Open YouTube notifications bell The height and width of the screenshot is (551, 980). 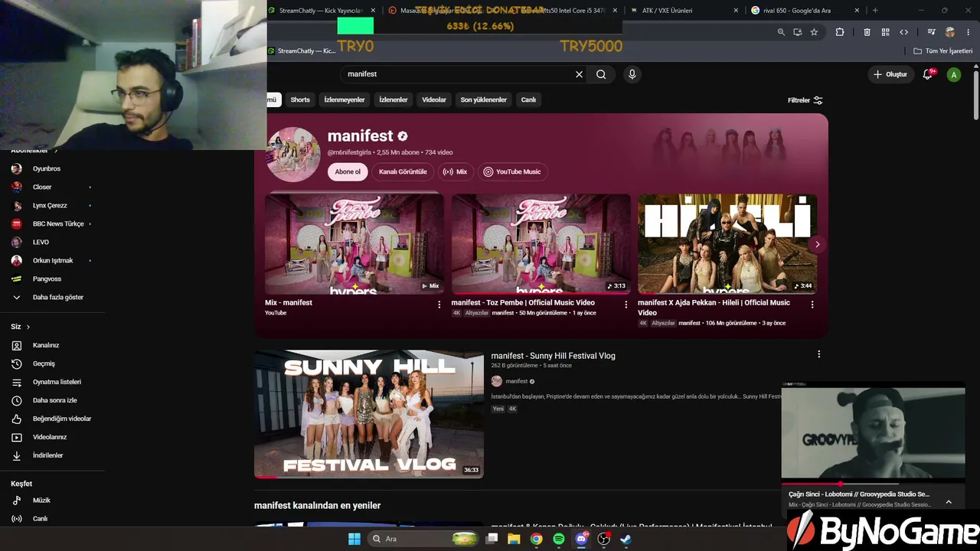(x=928, y=74)
